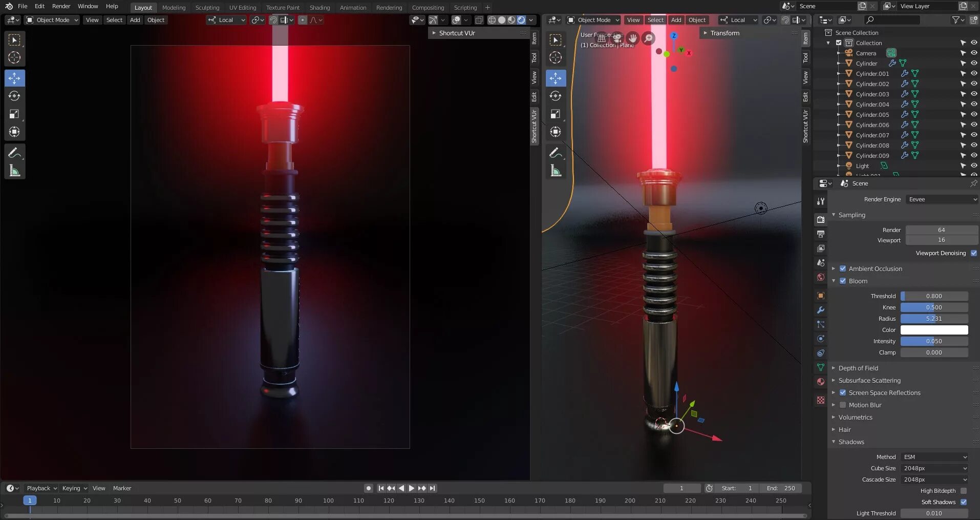Toggle the Ambient Occlusion checkbox
The width and height of the screenshot is (980, 520).
click(843, 268)
